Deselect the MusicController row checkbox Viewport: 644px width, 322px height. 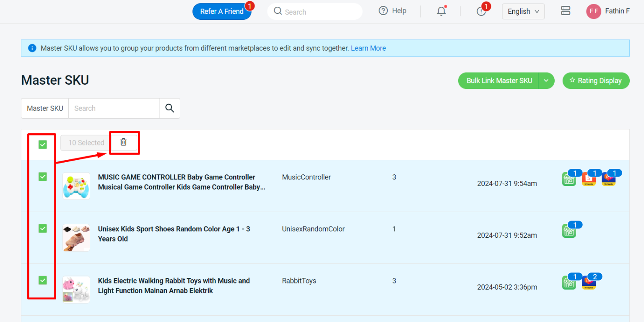click(42, 177)
